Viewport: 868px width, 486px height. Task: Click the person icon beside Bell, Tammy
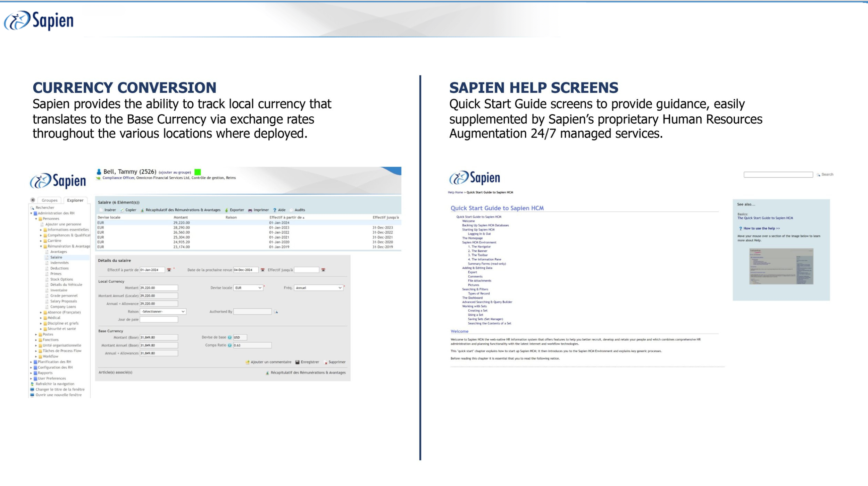coord(99,172)
